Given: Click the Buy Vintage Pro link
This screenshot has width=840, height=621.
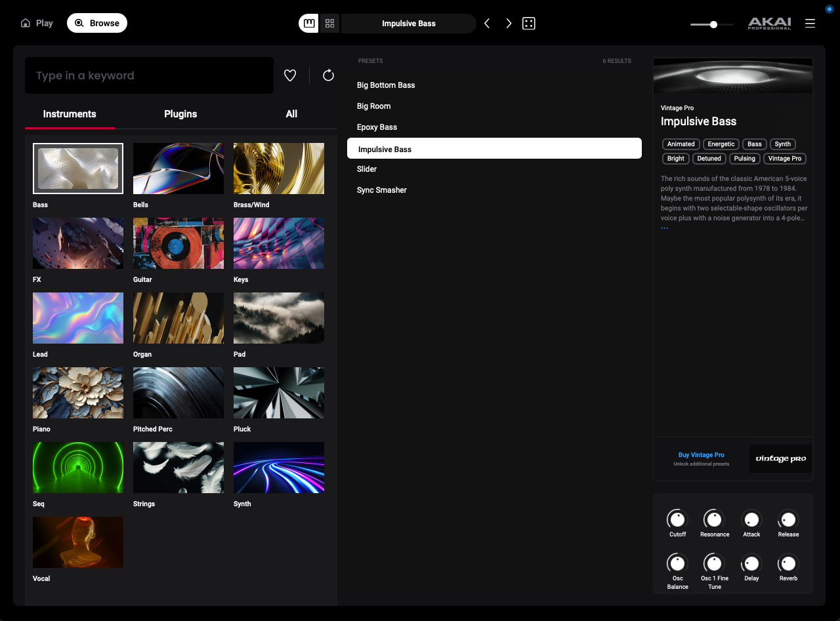Looking at the screenshot, I should click(x=701, y=455).
